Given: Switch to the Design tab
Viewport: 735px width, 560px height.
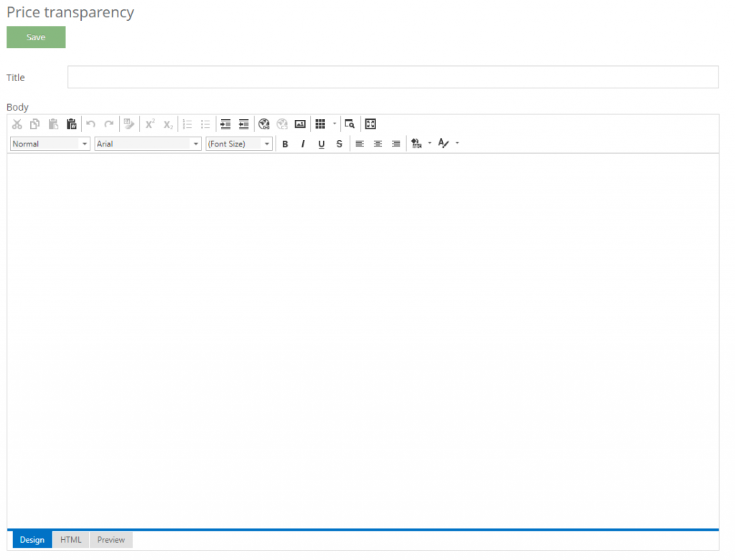Looking at the screenshot, I should [32, 540].
